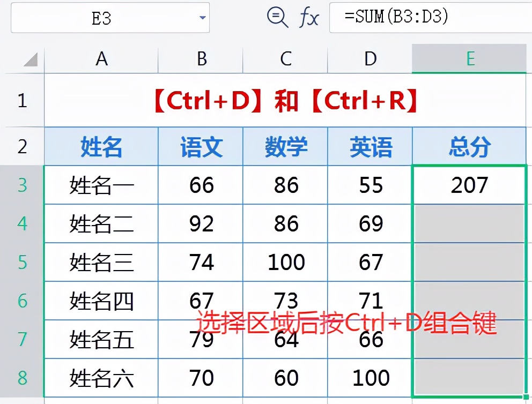Select column header C

coord(285,59)
